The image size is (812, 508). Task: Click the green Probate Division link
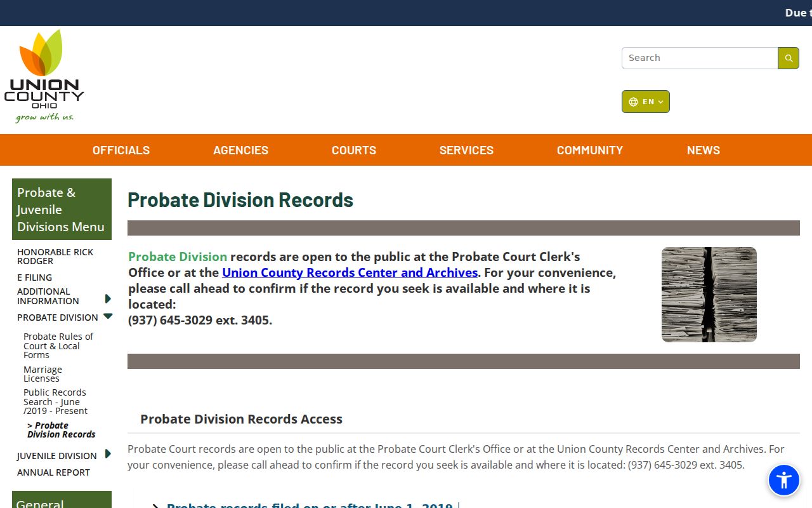point(178,257)
